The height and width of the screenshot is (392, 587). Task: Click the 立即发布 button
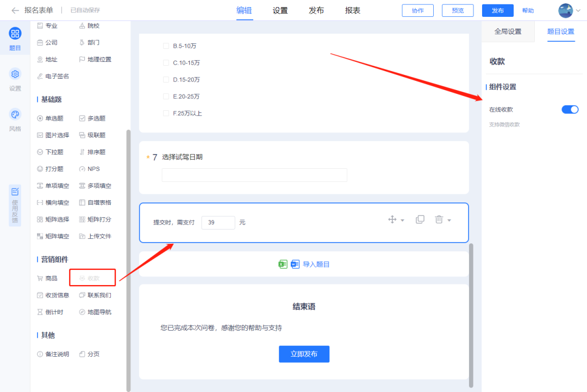[304, 354]
